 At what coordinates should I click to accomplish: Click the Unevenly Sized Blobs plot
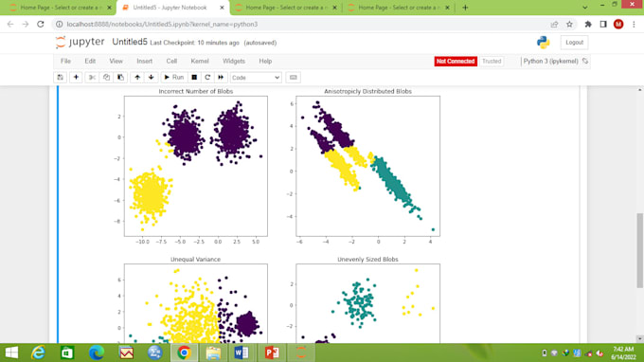368,303
